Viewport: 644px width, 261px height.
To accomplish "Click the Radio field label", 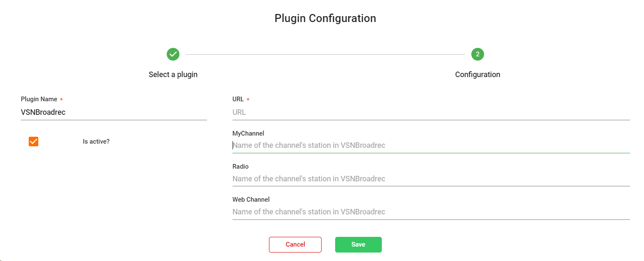I will (241, 167).
